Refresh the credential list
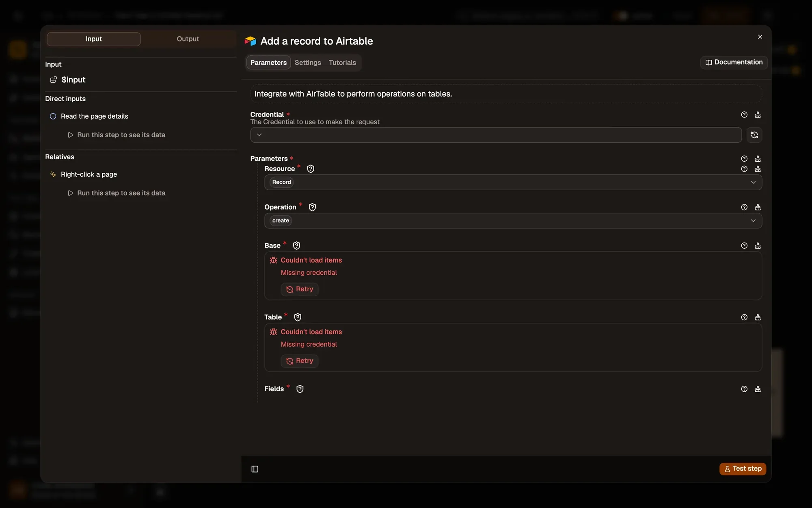Screen dimensions: 812x508 pyautogui.click(x=754, y=135)
